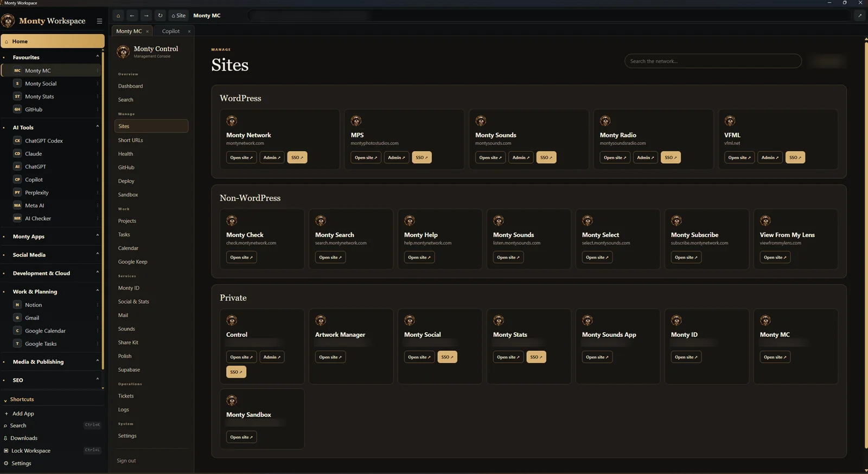
Task: Open Short URLs in the Manage menu
Action: pos(131,140)
